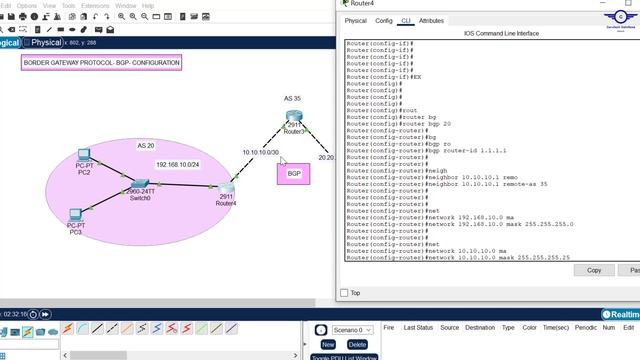The width and height of the screenshot is (640, 360).
Task: Click the workspace horizontal scrollbar
Action: (x=158, y=303)
